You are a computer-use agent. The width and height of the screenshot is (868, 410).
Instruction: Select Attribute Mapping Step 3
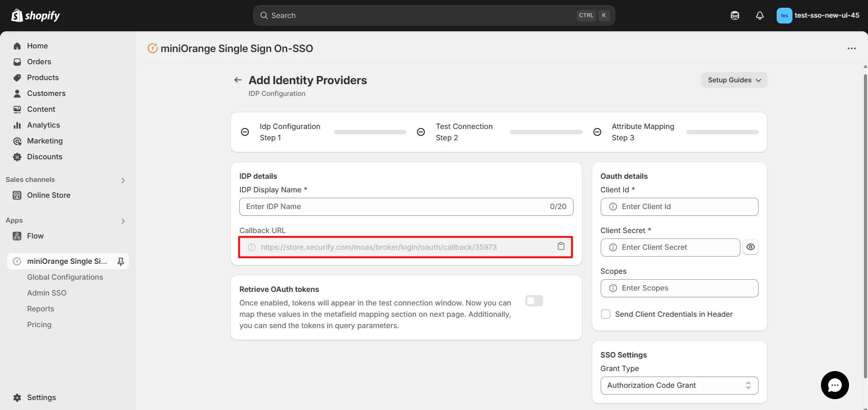coord(643,132)
